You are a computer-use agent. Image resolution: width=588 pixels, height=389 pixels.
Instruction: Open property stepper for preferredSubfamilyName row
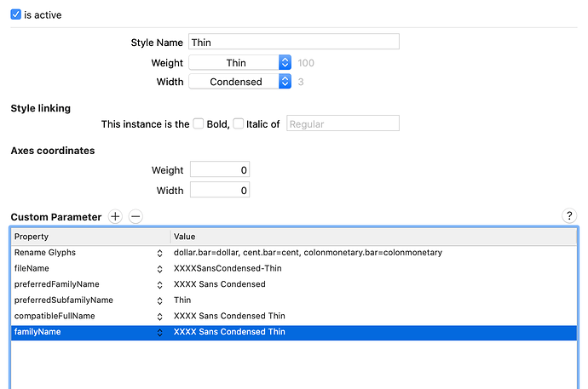(159, 300)
